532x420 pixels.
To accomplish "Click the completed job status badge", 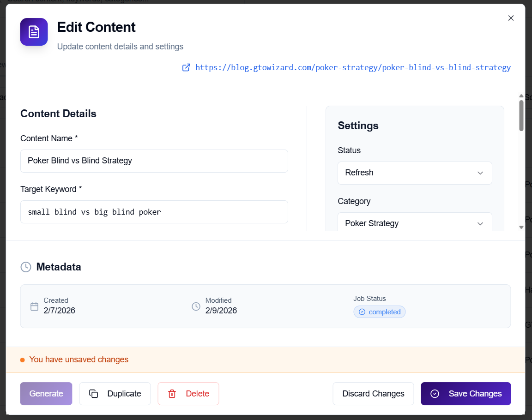I will [x=379, y=312].
